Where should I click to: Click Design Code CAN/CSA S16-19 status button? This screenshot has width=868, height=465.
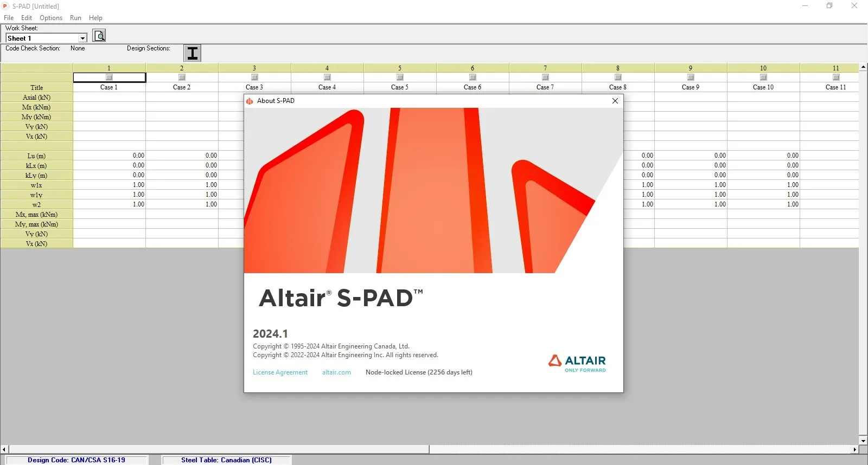coord(76,460)
